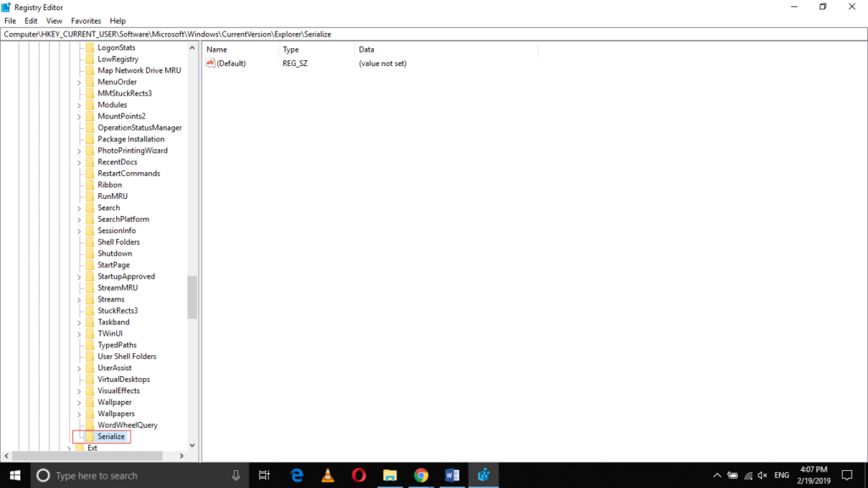868x488 pixels.
Task: Expand the VisualEffects registry key
Action: tap(79, 391)
